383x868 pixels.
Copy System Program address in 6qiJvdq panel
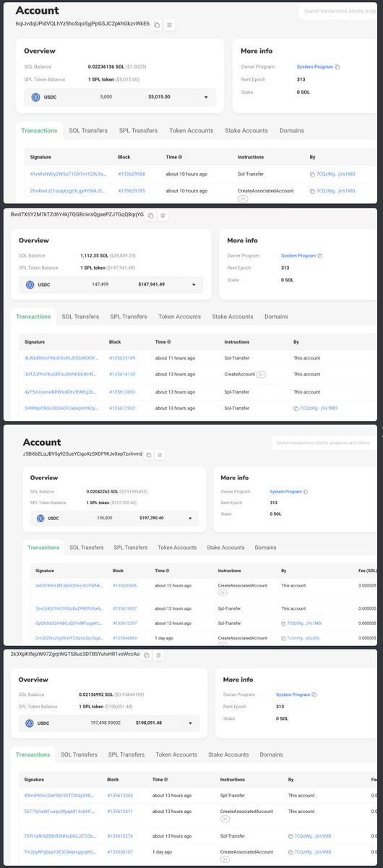click(x=337, y=67)
